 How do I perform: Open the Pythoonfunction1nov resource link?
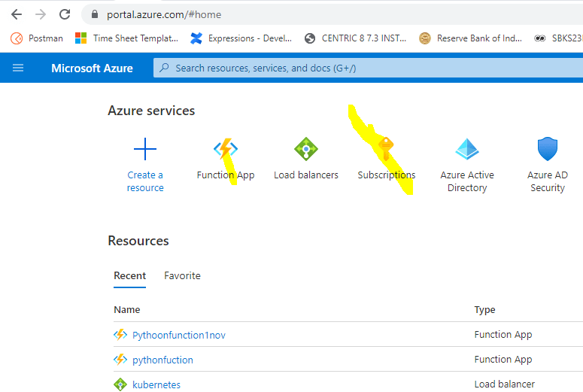click(x=179, y=335)
